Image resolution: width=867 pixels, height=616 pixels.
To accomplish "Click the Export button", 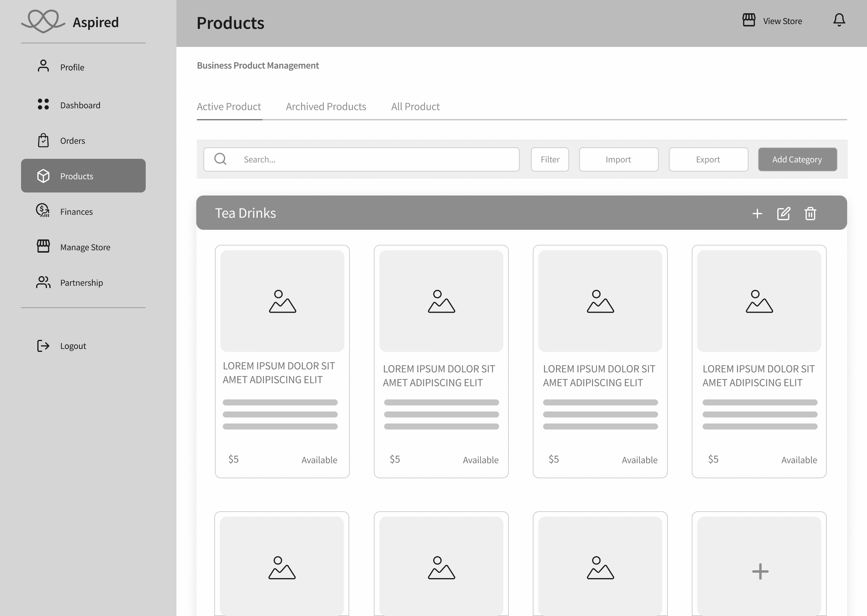I will pyautogui.click(x=708, y=159).
